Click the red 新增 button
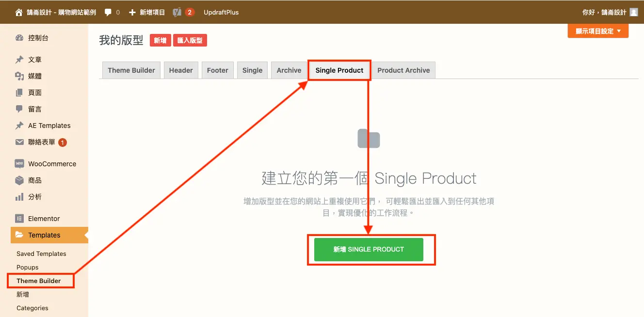Image resolution: width=644 pixels, height=317 pixels. (x=161, y=40)
